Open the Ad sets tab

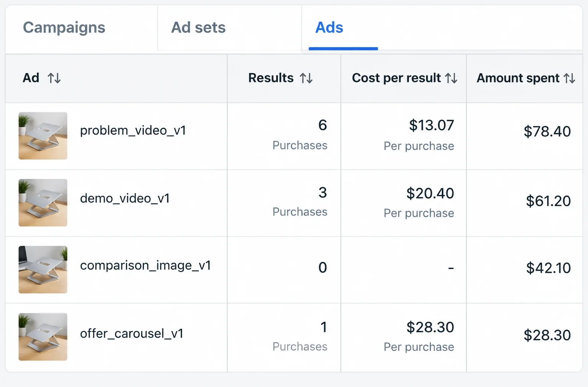point(198,28)
